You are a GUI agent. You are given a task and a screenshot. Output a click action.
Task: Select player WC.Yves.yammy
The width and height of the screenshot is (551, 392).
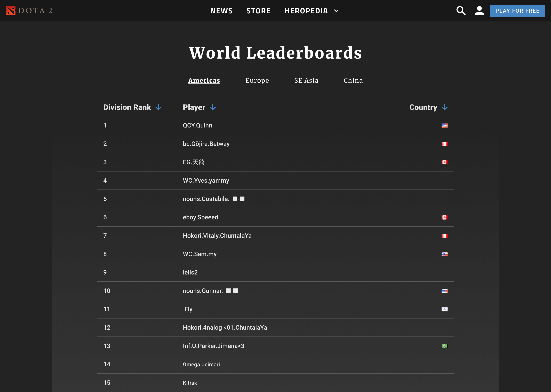pyautogui.click(x=206, y=180)
